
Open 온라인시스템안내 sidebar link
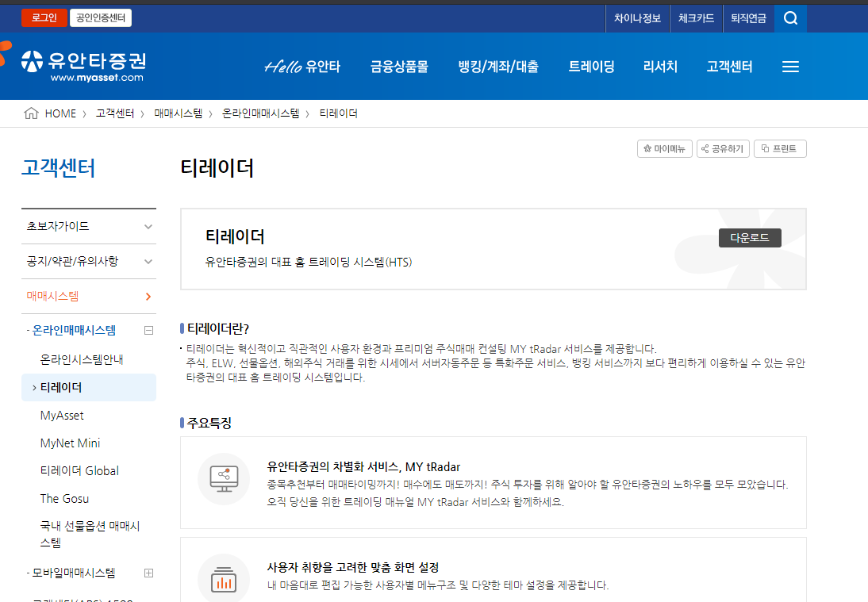[82, 359]
